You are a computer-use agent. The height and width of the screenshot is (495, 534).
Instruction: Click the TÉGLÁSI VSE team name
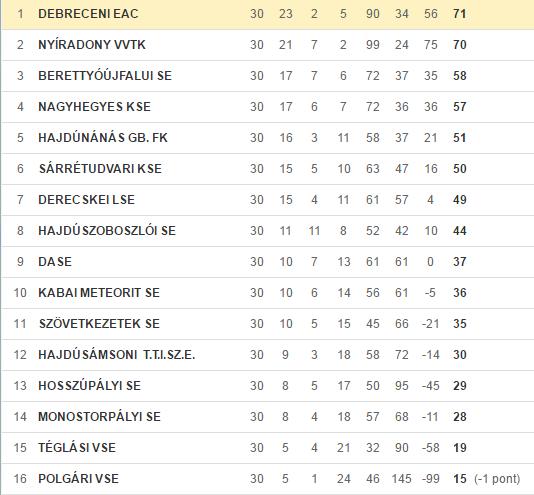pyautogui.click(x=77, y=448)
